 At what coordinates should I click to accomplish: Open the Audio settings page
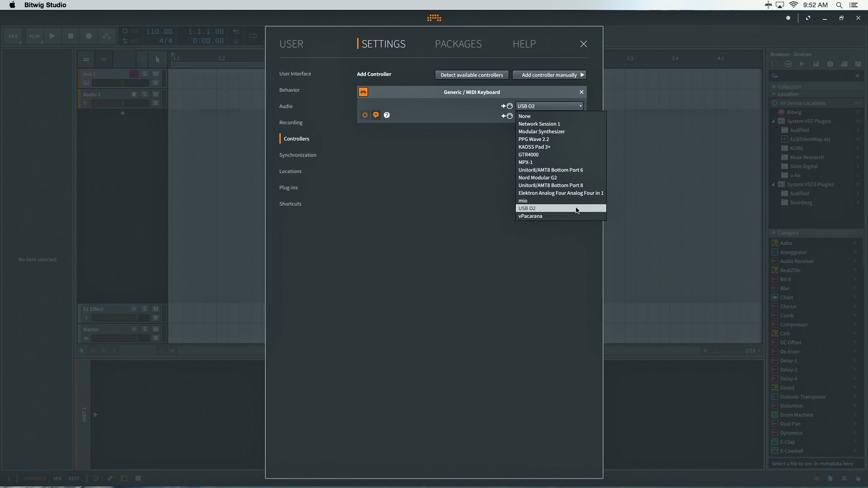coord(286,106)
